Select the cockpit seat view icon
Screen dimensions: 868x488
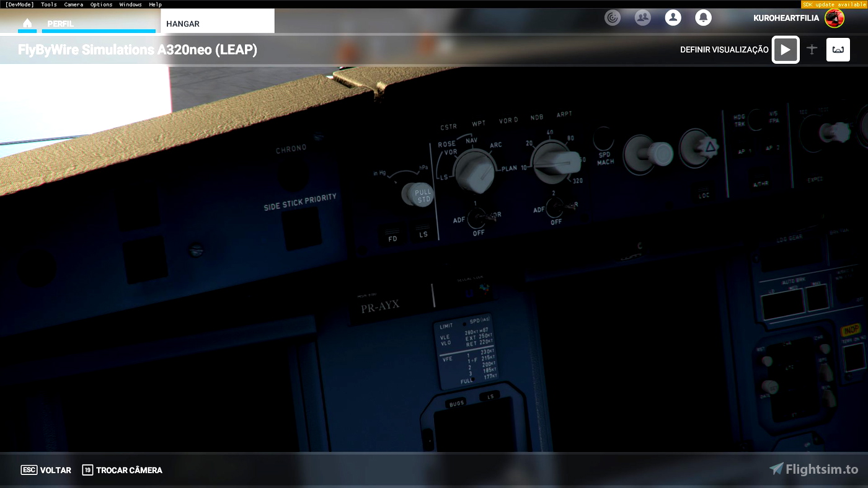click(838, 50)
